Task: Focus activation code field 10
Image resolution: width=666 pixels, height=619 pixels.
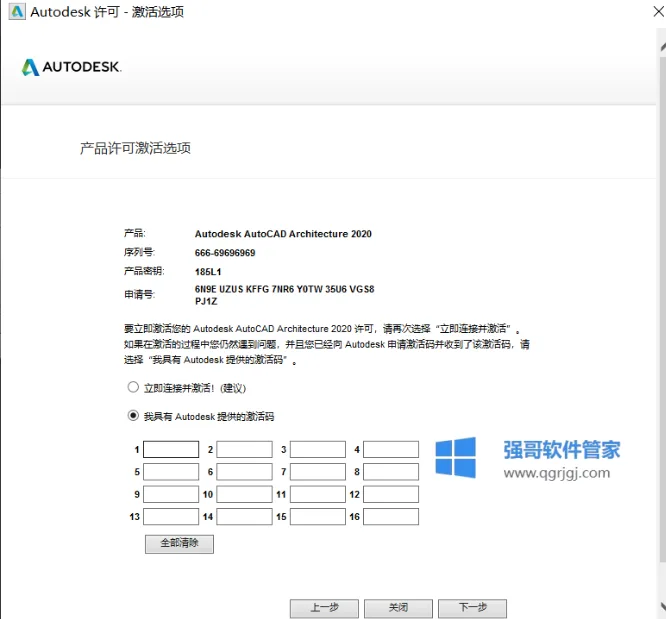Action: pos(244,494)
